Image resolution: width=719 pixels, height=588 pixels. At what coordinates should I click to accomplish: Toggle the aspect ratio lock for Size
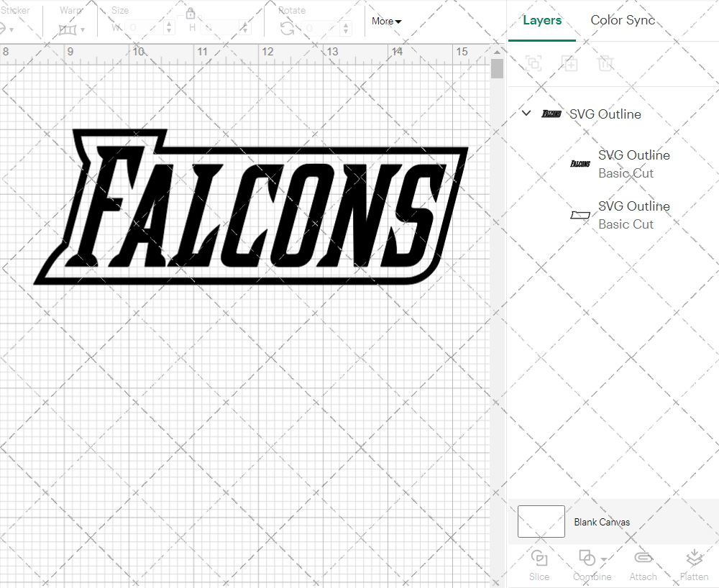(191, 13)
